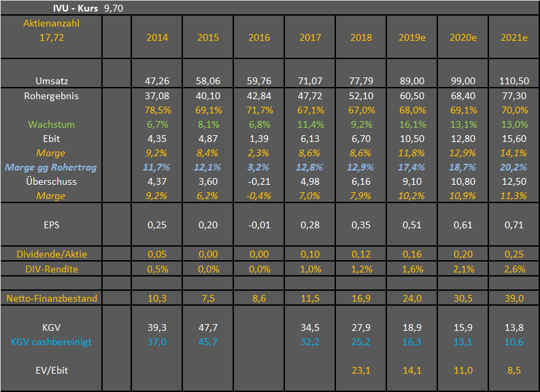Select KGV value 47,7
The height and width of the screenshot is (392, 540).
208,327
